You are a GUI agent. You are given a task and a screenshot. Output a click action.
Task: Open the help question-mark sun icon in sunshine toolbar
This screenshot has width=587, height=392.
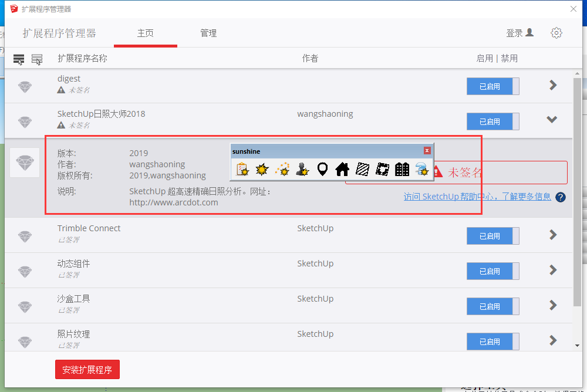[x=422, y=169]
